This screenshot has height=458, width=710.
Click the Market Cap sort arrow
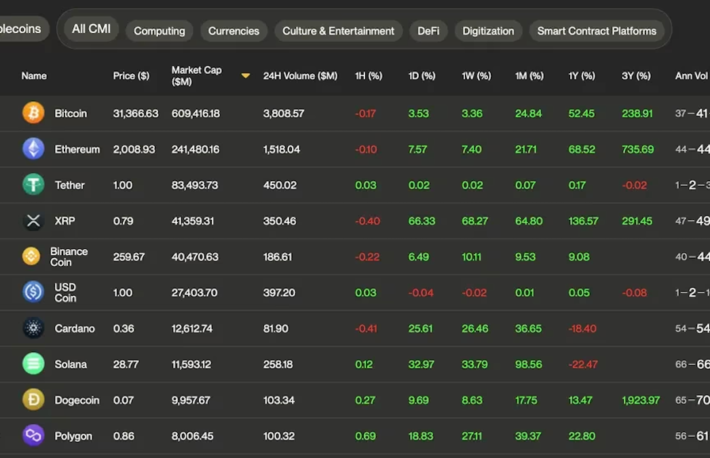[245, 76]
